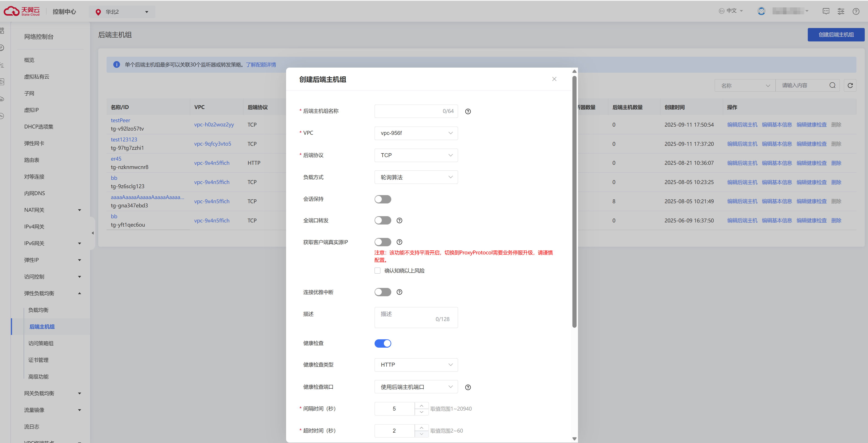Click 删除 for the 2025-08-21 row
The height and width of the screenshot is (443, 868).
[x=836, y=163]
